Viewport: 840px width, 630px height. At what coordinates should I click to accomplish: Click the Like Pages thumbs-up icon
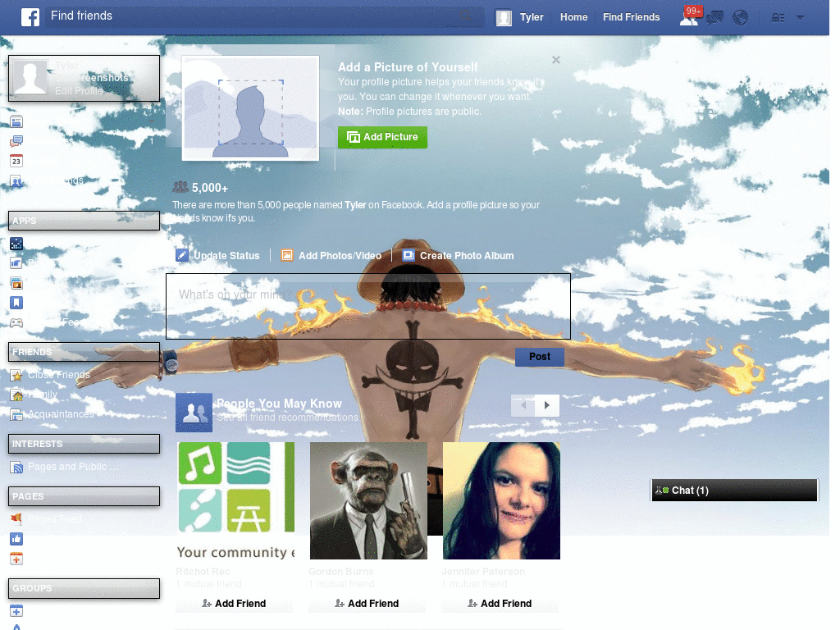pyautogui.click(x=16, y=539)
